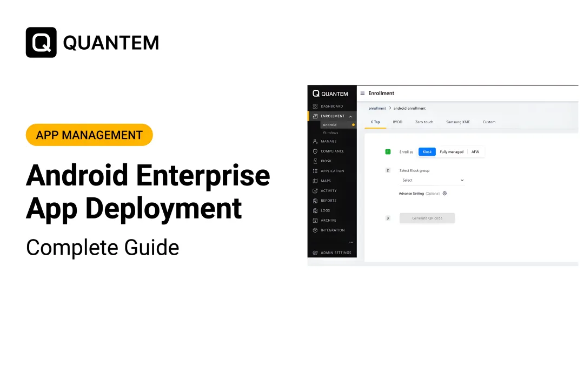Choose Fully managed enroll option
584x392 pixels.
[452, 151]
